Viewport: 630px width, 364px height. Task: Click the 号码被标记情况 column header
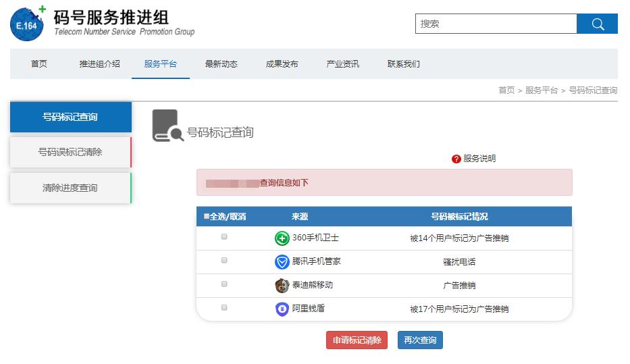(459, 217)
